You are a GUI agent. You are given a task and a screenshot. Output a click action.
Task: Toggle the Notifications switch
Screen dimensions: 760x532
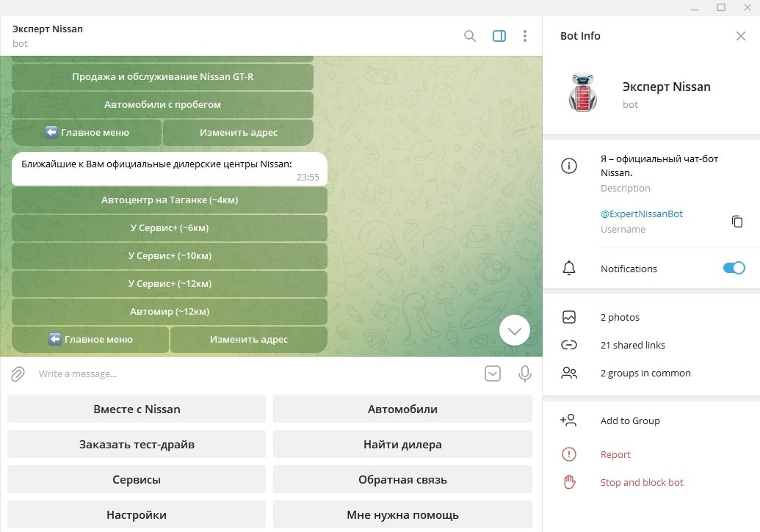(x=734, y=268)
